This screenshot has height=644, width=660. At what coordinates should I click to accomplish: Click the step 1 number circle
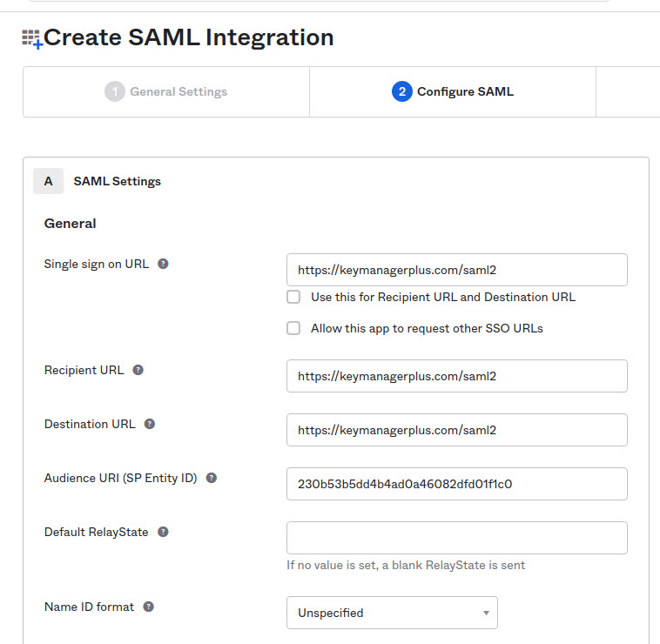[114, 91]
